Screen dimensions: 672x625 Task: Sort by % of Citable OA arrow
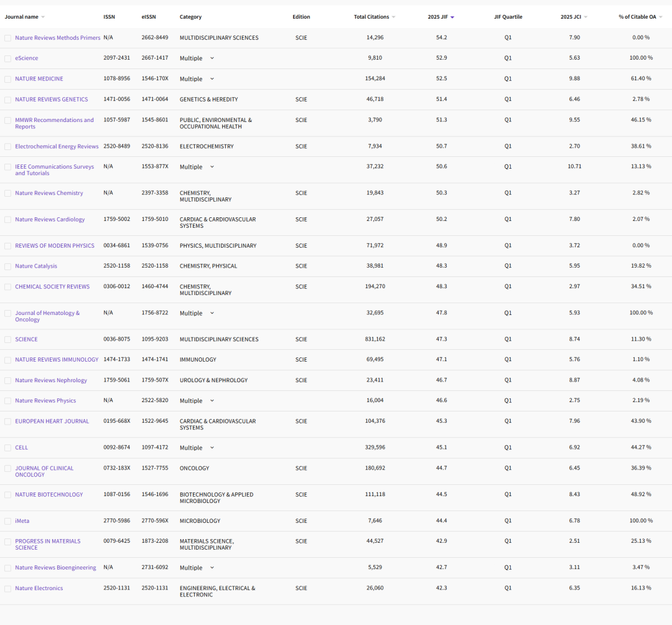(660, 17)
